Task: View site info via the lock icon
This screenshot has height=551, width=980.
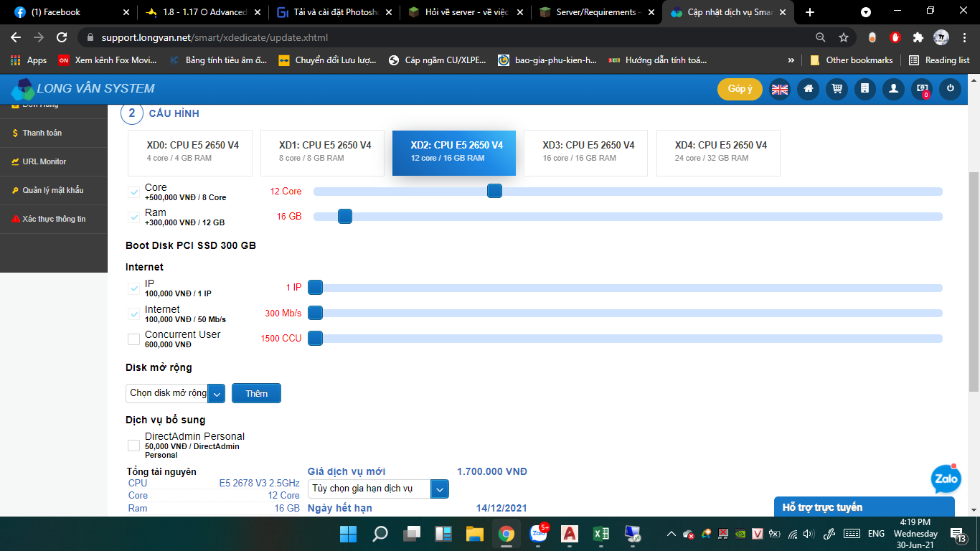Action: (x=90, y=37)
